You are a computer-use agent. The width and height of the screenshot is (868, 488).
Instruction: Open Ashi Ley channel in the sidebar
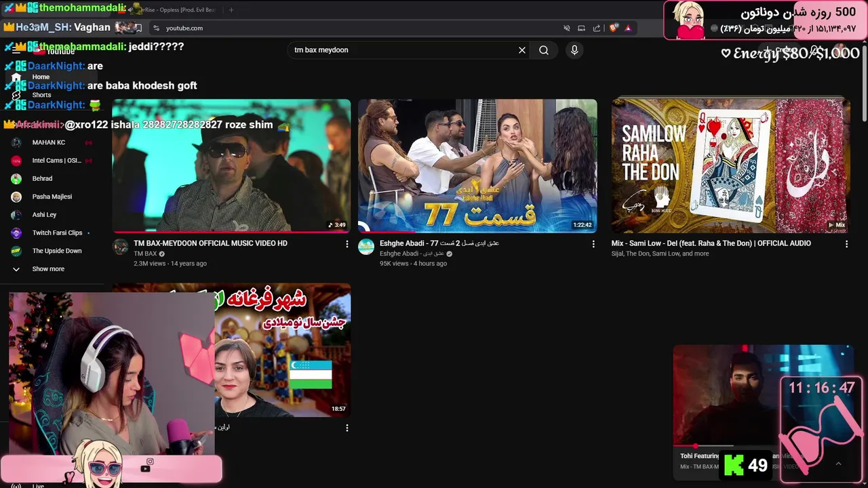pos(44,215)
